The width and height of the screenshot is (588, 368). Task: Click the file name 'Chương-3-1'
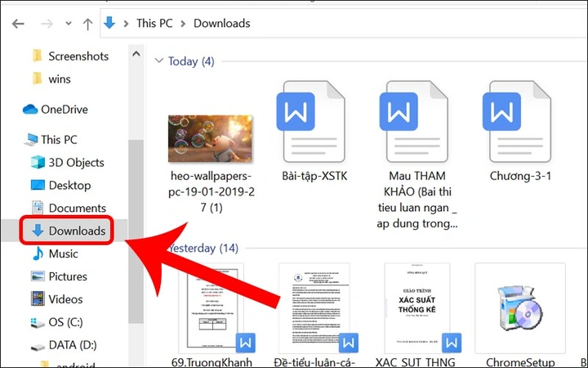520,176
